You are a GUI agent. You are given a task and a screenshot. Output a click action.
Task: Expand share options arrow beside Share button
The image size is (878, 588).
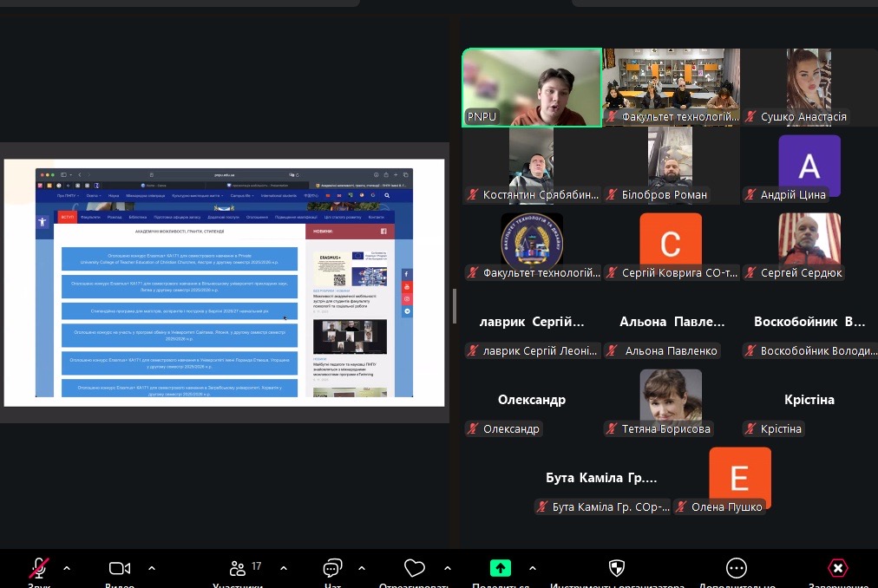click(533, 569)
